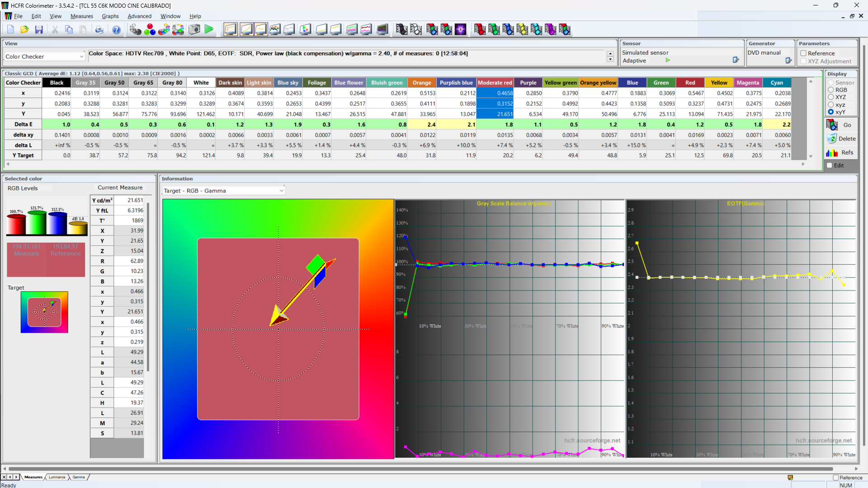868x488 pixels.
Task: Open sensor configuration edit icon
Action: (736, 60)
